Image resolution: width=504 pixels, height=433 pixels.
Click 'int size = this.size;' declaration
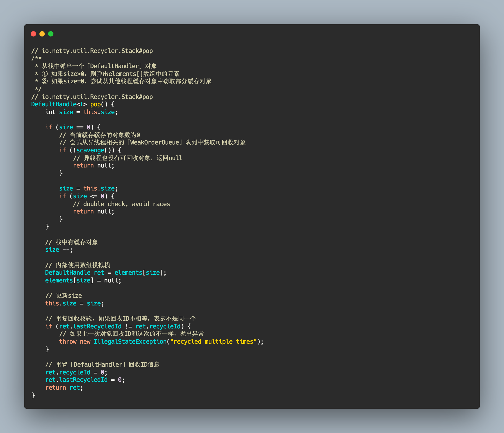pos(82,112)
